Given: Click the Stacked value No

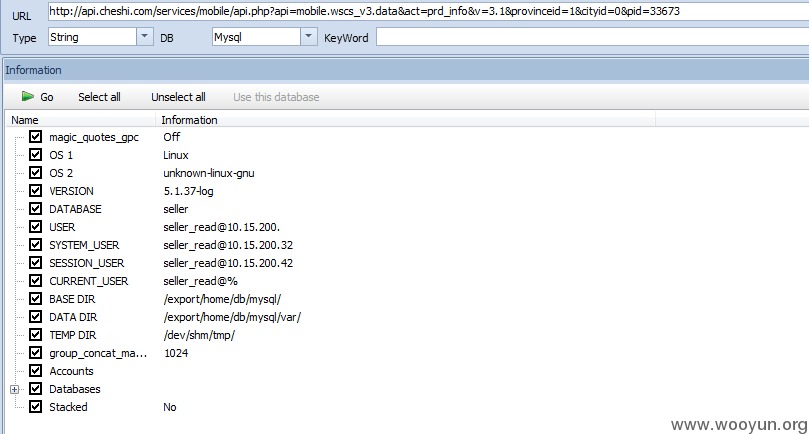Looking at the screenshot, I should pyautogui.click(x=170, y=407).
